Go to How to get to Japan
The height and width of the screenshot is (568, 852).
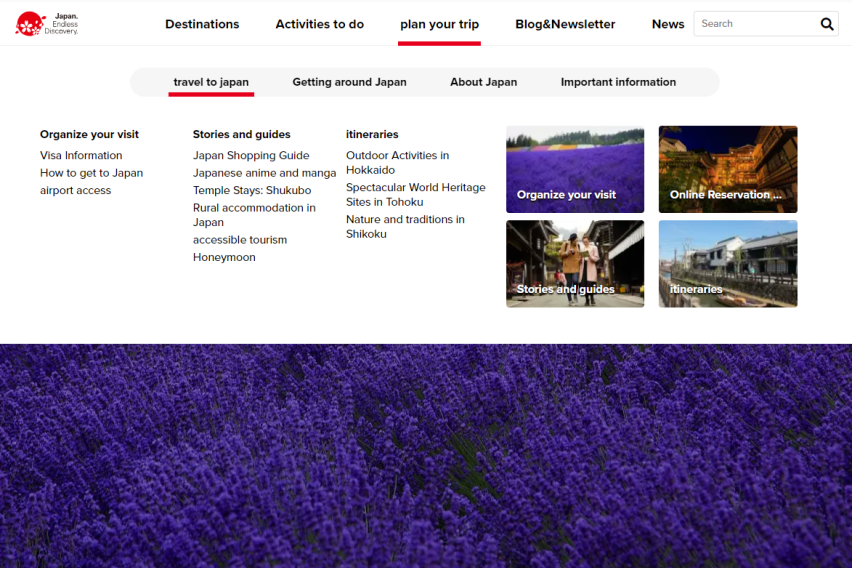point(91,173)
